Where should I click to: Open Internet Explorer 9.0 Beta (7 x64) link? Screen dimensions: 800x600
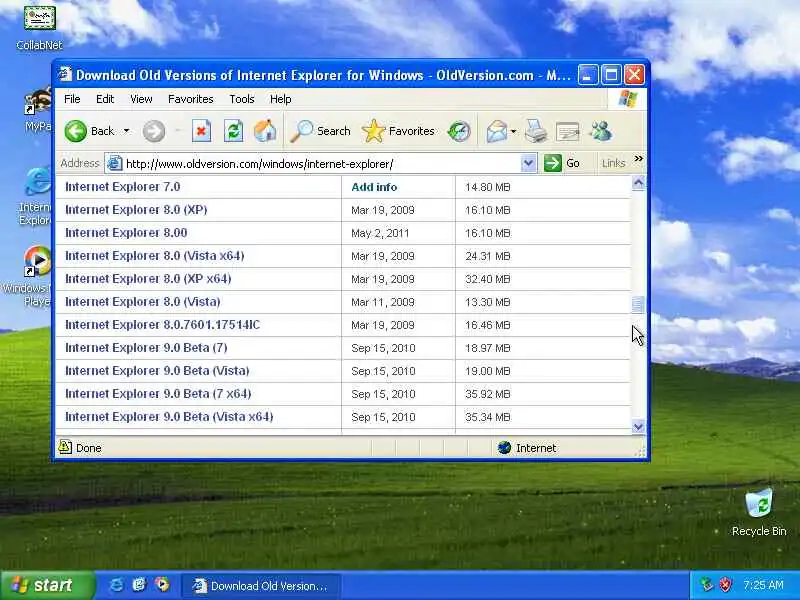158,393
